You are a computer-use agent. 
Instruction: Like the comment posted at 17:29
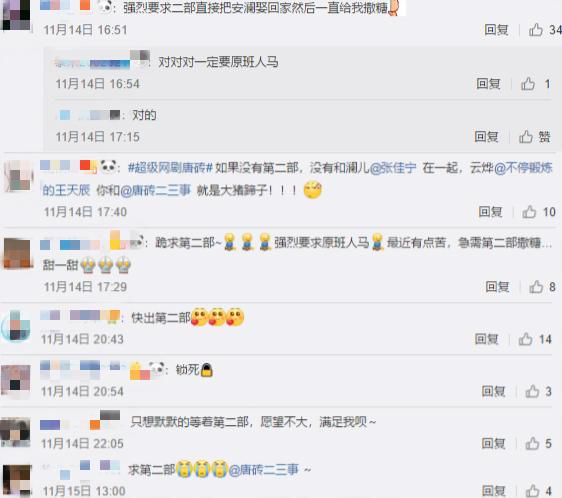(536, 287)
